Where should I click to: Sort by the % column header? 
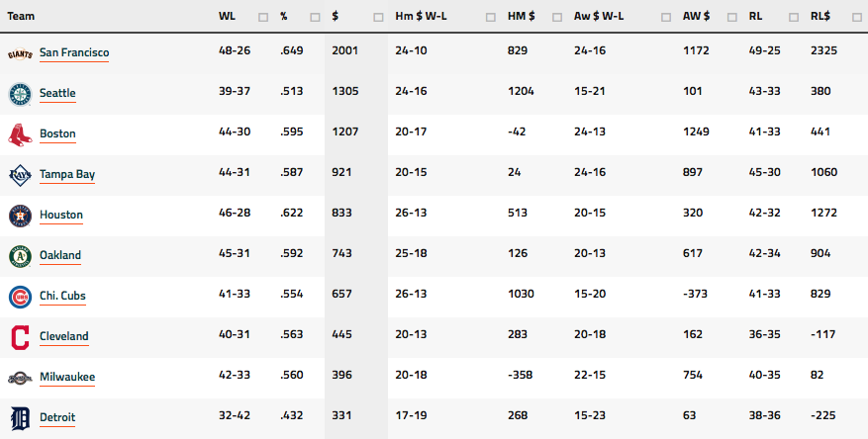pos(283,16)
